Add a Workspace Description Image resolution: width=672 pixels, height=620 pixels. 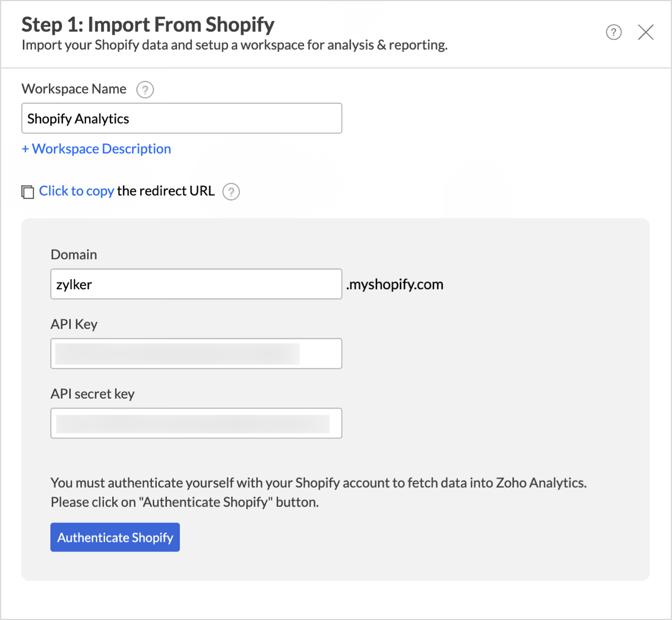pos(97,149)
